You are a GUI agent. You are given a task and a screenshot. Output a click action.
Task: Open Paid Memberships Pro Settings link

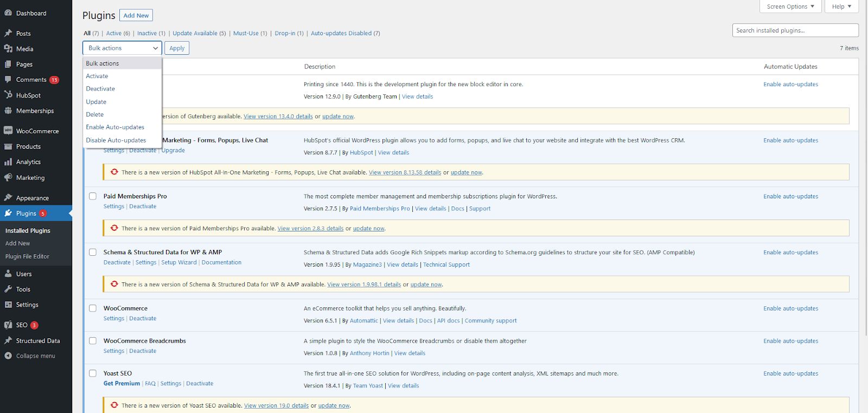tap(114, 206)
